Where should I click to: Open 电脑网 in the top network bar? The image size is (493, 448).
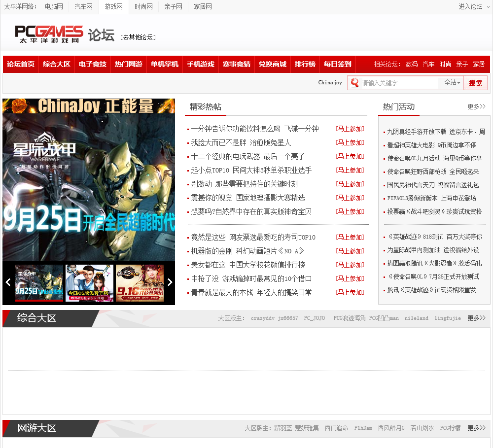pyautogui.click(x=54, y=6)
